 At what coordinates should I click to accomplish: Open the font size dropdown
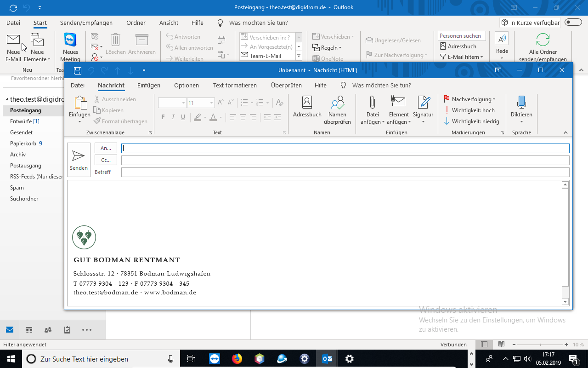tap(211, 103)
